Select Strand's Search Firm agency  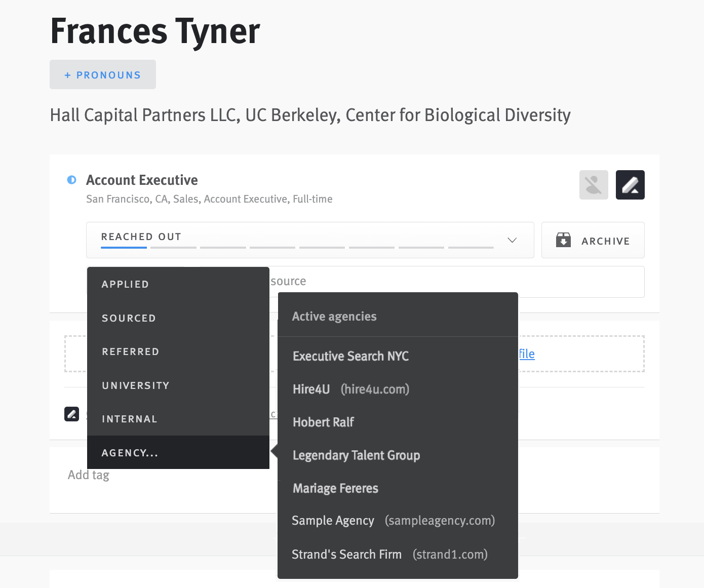[346, 554]
